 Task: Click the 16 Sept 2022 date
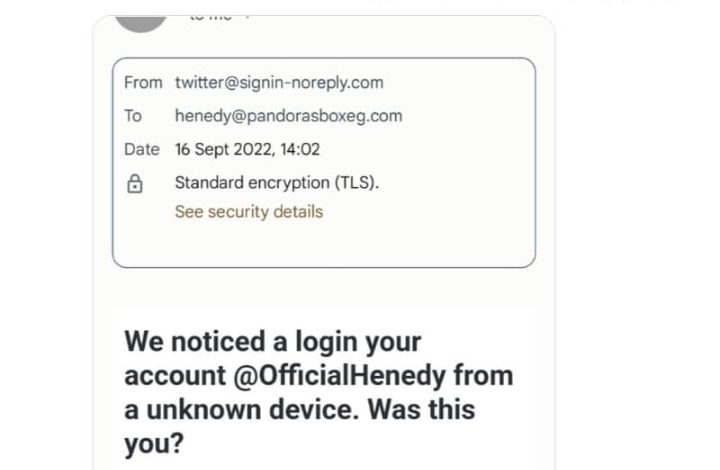tap(224, 150)
